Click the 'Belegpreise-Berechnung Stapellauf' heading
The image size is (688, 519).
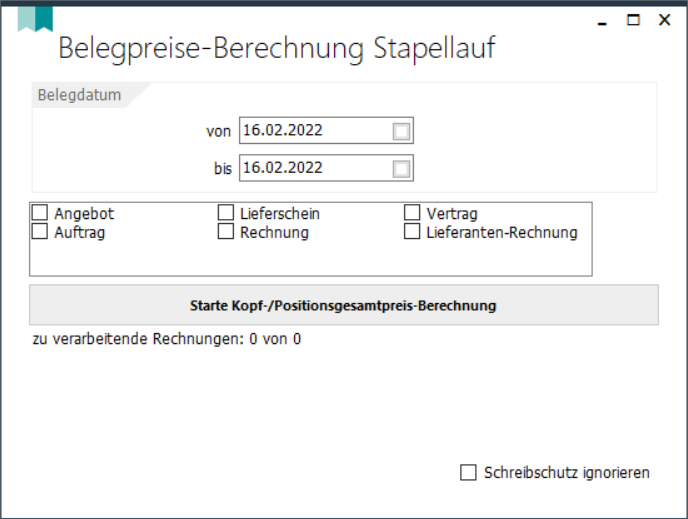[277, 48]
